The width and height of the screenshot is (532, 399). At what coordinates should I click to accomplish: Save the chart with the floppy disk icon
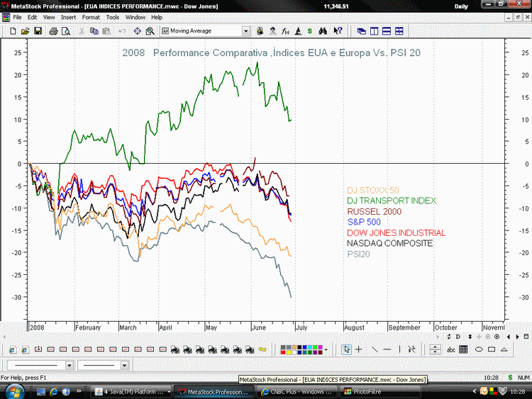tap(38, 31)
